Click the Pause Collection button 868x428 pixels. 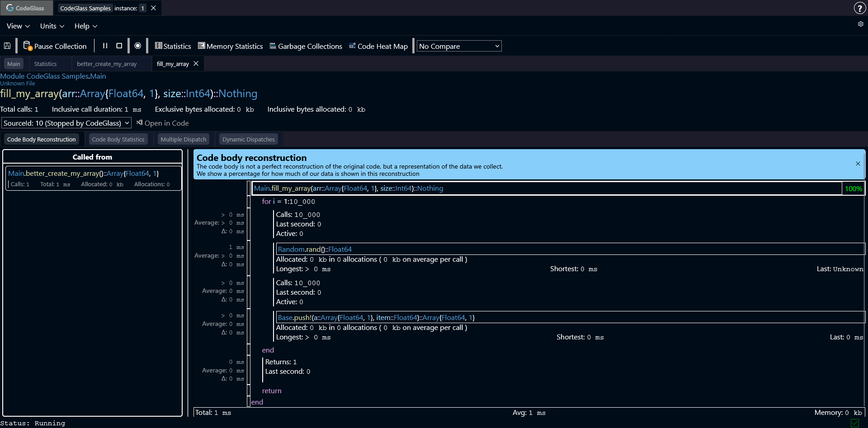tap(55, 46)
